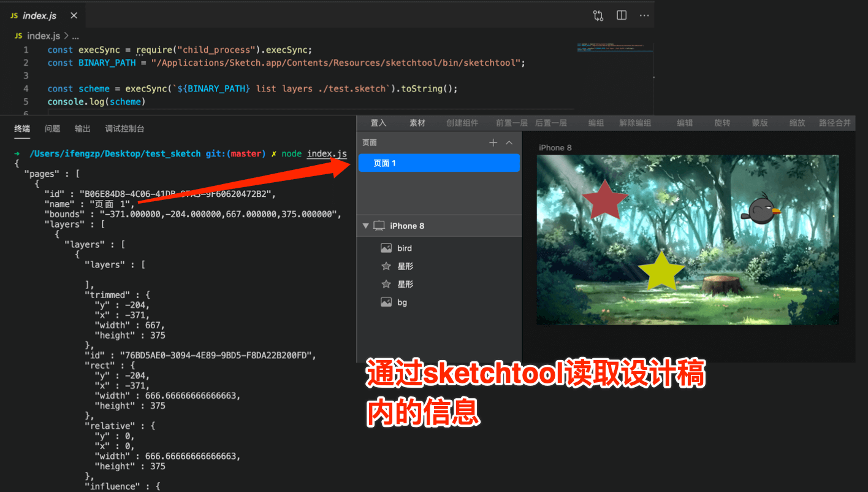
Task: Apply 蒙版 mask from the toolbar
Action: 759,123
